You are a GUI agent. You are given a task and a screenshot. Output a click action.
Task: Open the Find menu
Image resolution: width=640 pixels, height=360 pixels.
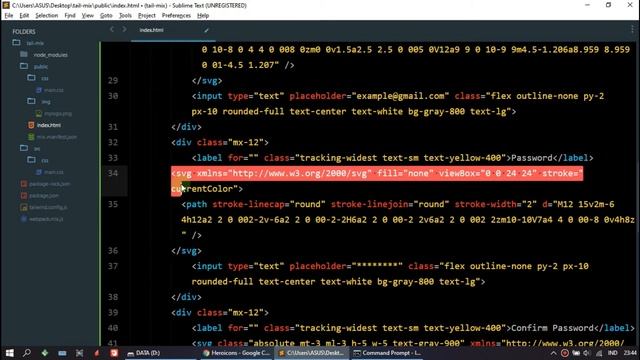70,16
